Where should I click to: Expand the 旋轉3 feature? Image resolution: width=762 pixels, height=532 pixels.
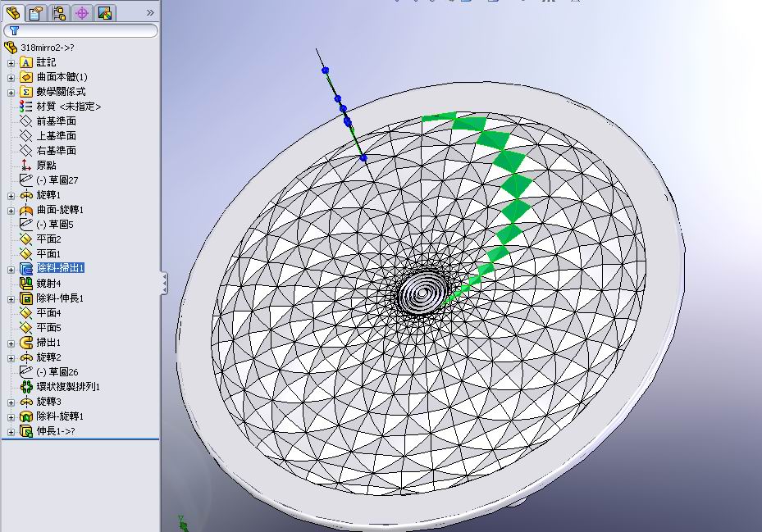(x=11, y=402)
